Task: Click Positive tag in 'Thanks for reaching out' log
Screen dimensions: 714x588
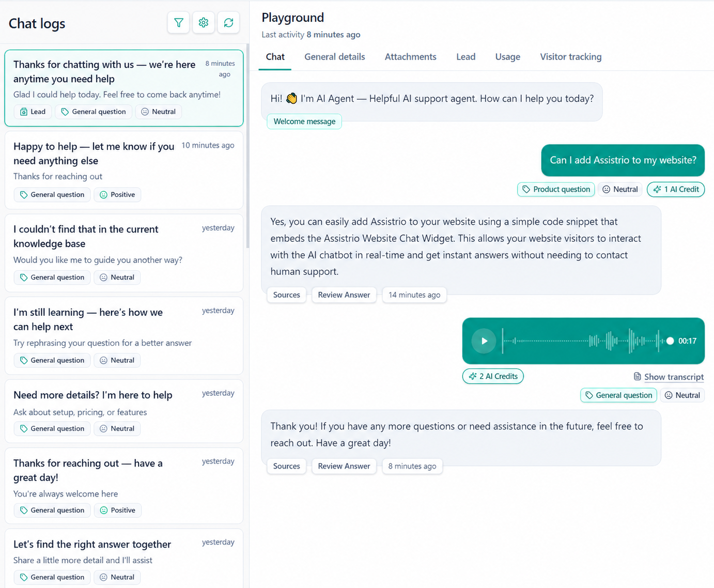Action: (x=117, y=510)
